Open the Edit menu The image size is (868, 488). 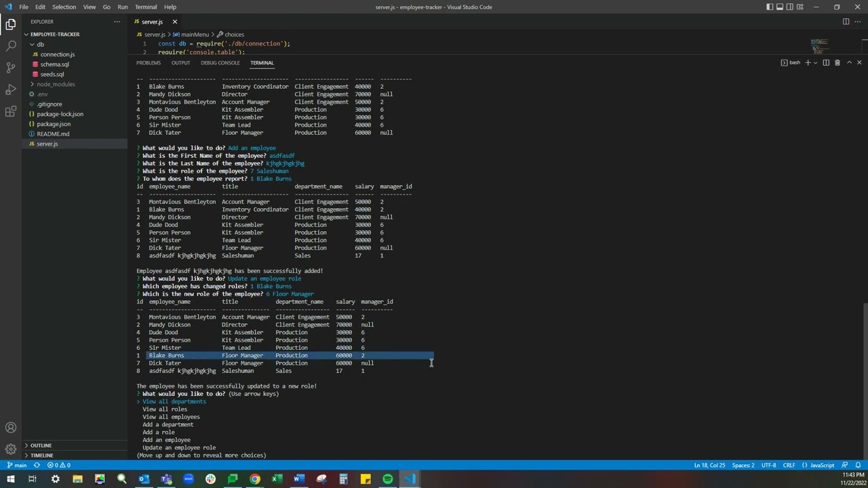click(x=40, y=7)
